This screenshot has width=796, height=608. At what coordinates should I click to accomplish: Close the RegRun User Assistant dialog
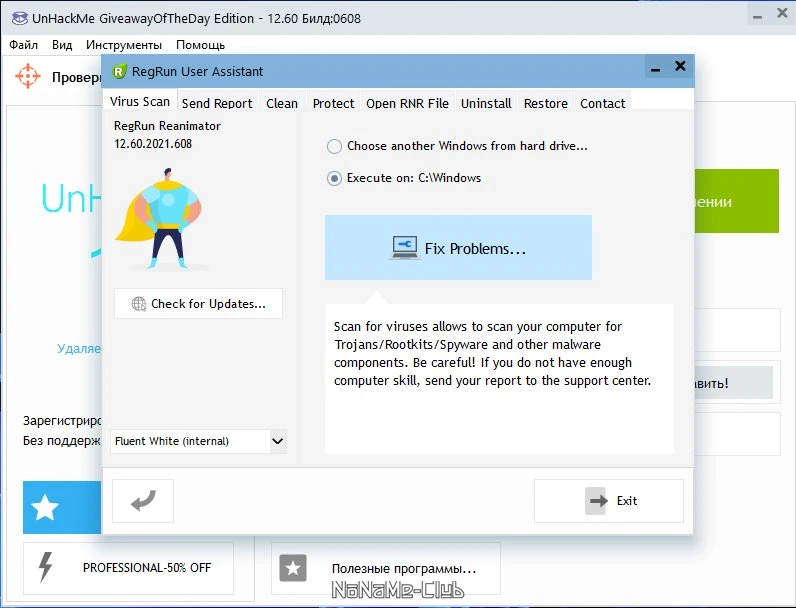680,66
